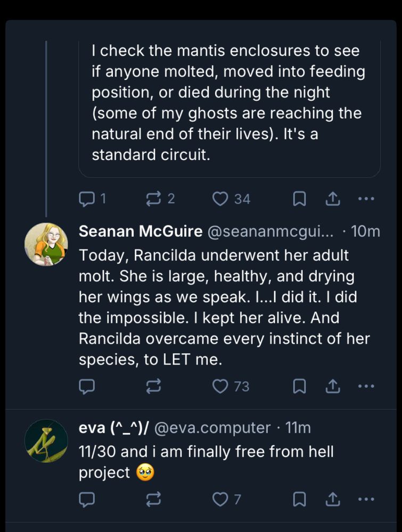This screenshot has height=532, width=402.
Task: Like eva's post with 7 likes
Action: pos(220,499)
